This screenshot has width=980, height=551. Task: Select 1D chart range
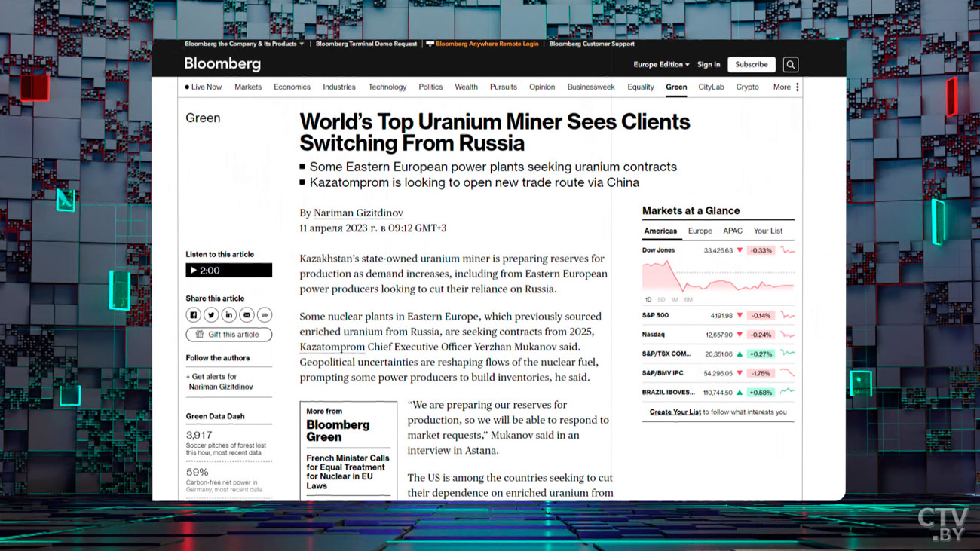pyautogui.click(x=648, y=300)
